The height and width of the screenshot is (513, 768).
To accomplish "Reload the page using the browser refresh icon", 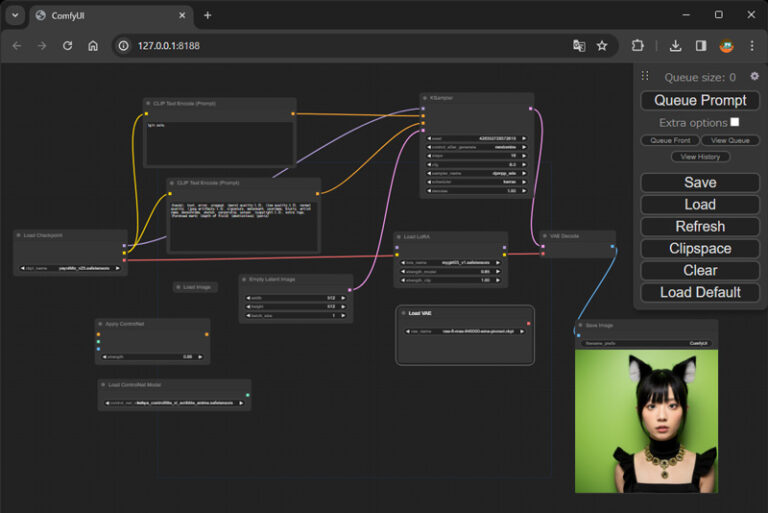I will tap(67, 46).
